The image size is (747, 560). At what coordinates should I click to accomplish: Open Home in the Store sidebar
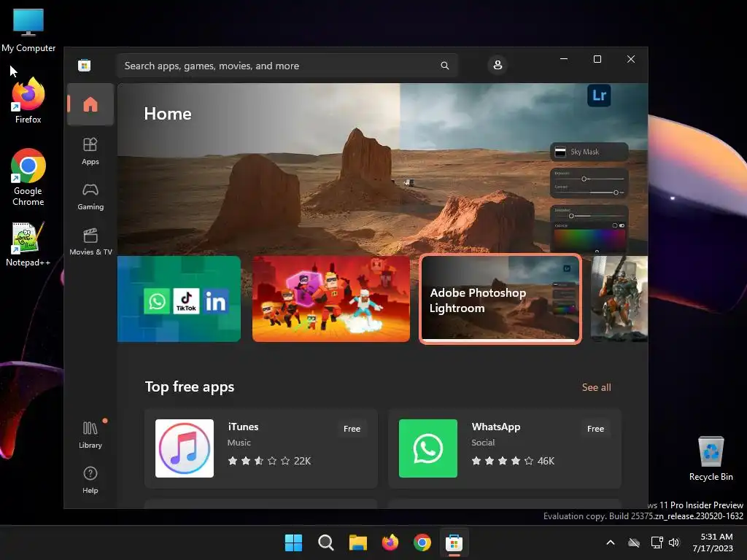click(90, 104)
